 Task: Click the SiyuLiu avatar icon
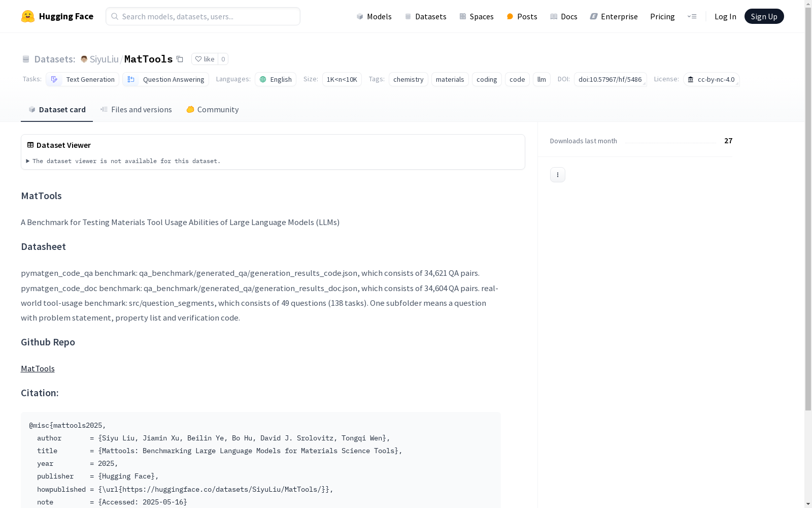[84, 59]
